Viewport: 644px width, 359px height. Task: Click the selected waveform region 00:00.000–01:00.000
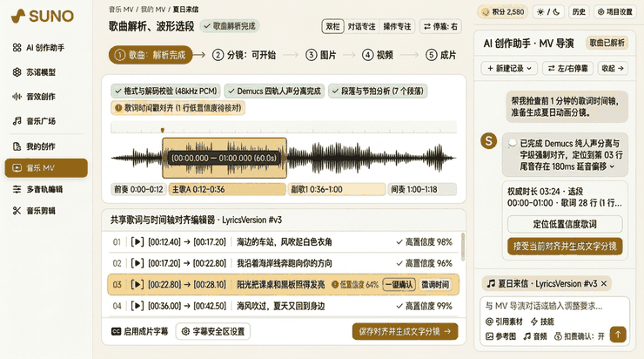coord(225,158)
